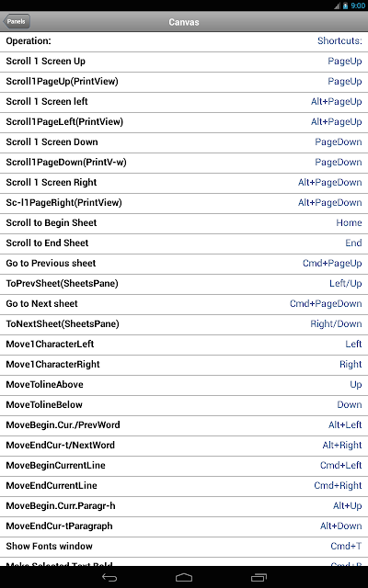
Task: Tap the Panels back button
Action: (x=17, y=21)
